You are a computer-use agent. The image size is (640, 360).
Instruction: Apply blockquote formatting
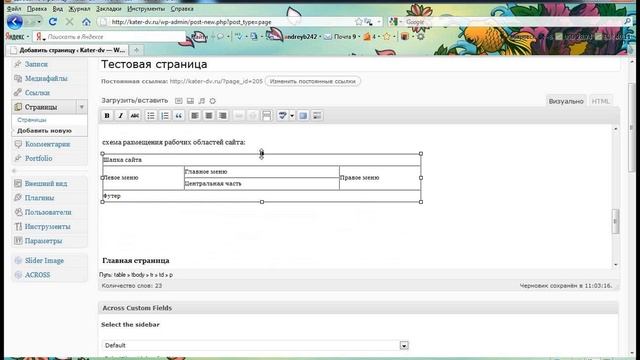[179, 116]
